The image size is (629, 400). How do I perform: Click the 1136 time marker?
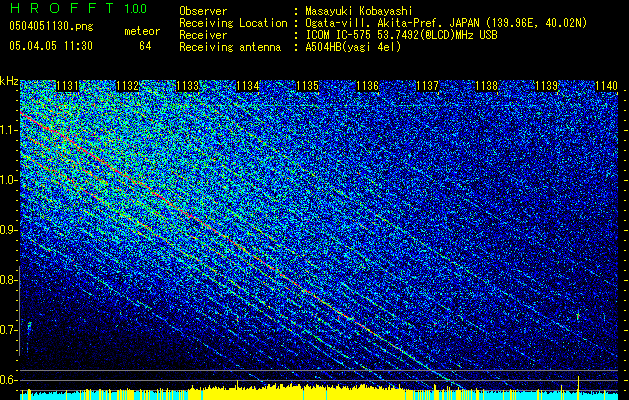367,86
